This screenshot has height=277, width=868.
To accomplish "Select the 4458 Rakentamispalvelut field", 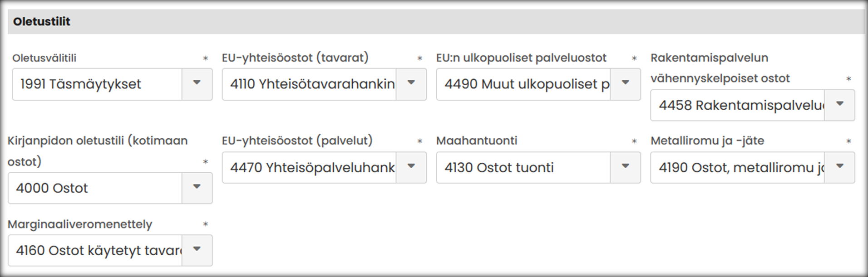I will (x=738, y=105).
